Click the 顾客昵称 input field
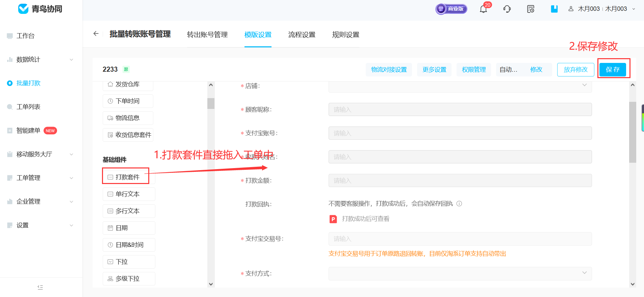 coord(460,110)
